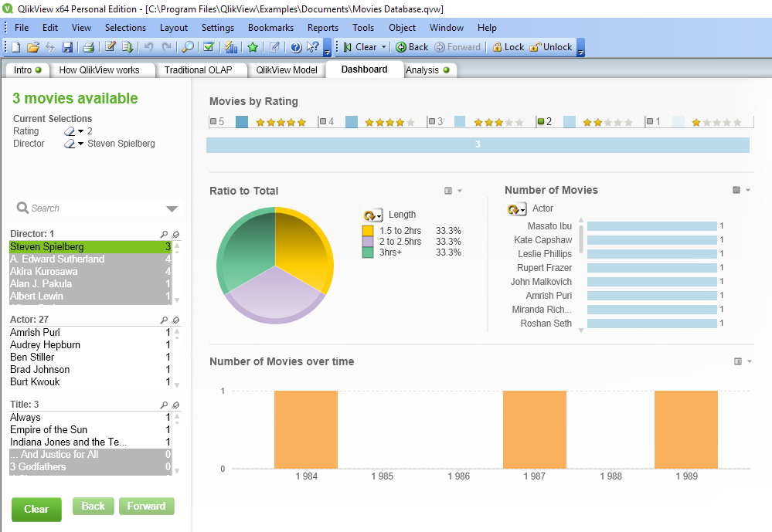Search within the Title list box
The width and height of the screenshot is (772, 532).
164,405
